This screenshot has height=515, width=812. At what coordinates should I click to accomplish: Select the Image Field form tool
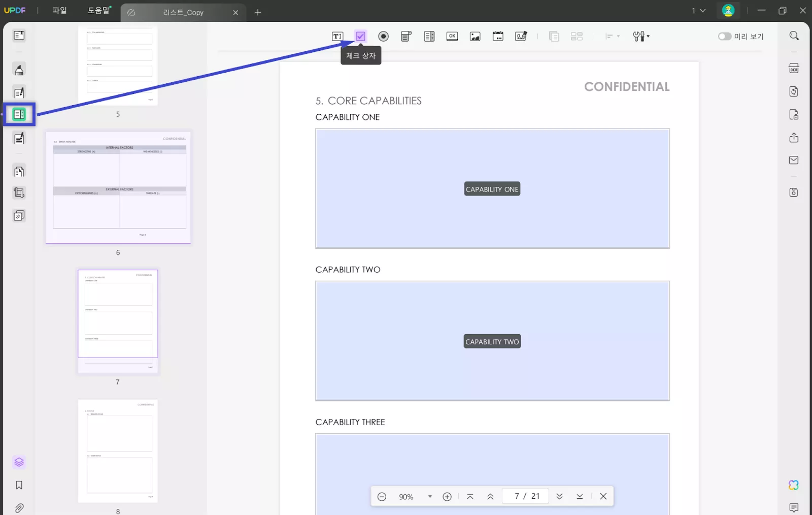tap(475, 36)
